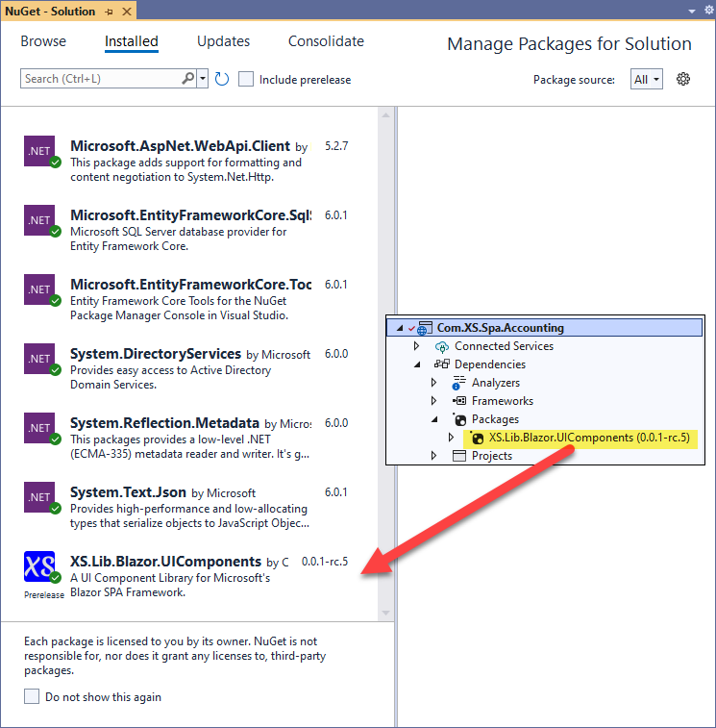Image resolution: width=716 pixels, height=728 pixels.
Task: Click version 5.2.7 of WebApi.Client
Action: 336,146
